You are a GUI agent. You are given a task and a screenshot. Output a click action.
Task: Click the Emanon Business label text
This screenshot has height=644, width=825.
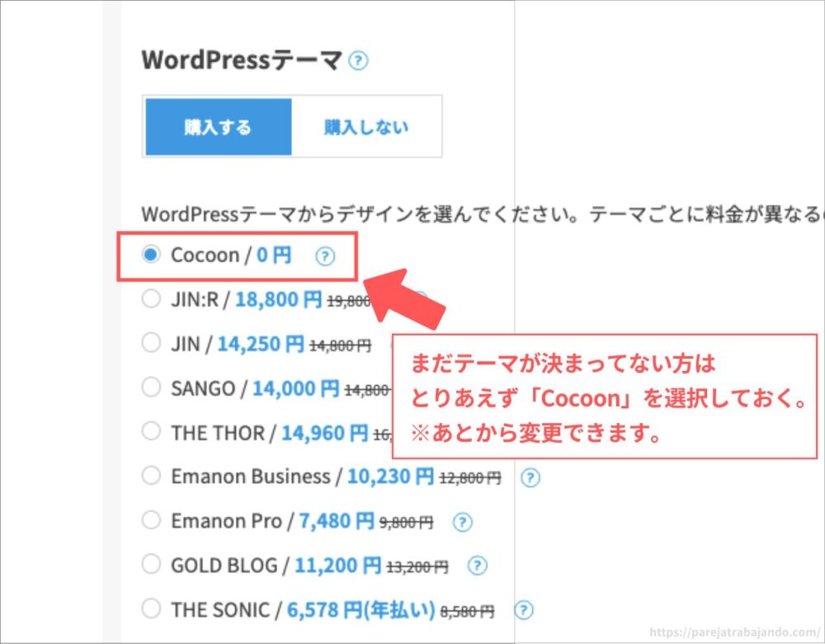251,477
